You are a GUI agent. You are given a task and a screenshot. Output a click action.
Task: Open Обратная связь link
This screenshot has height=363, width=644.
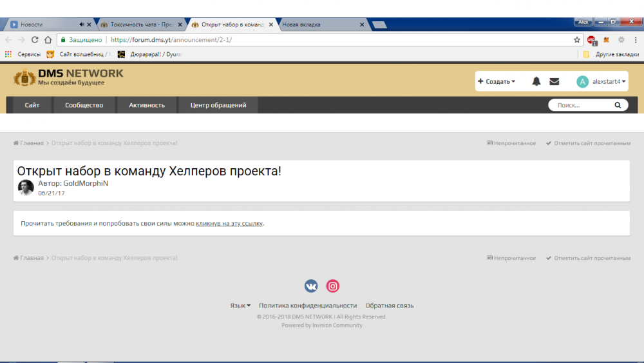pos(390,306)
